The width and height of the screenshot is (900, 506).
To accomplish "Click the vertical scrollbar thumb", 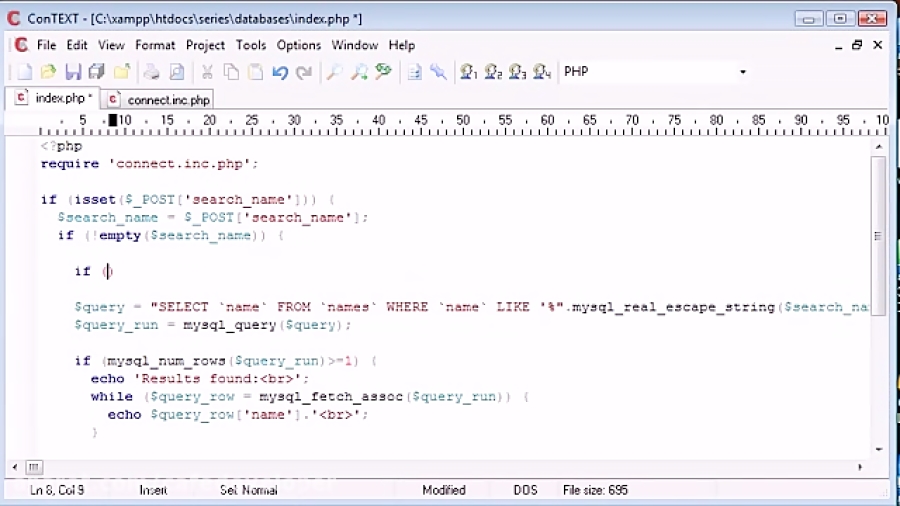I will pyautogui.click(x=878, y=236).
